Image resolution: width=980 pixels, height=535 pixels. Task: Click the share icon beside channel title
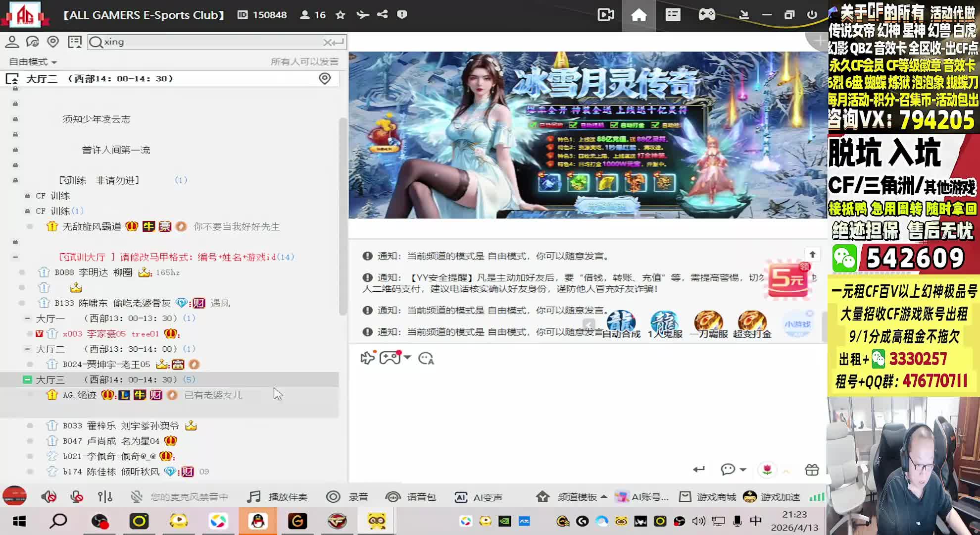(x=382, y=14)
